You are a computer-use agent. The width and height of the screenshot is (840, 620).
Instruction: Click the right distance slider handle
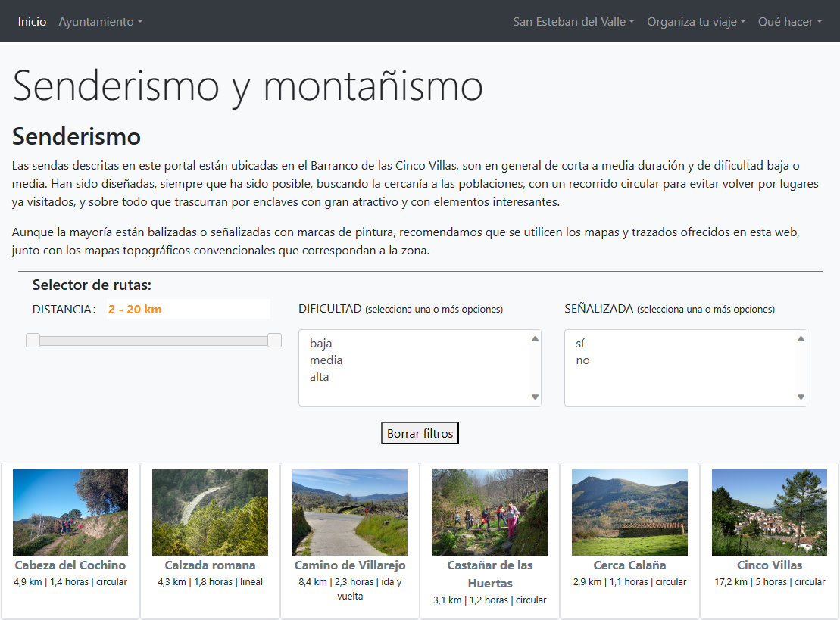coord(274,341)
